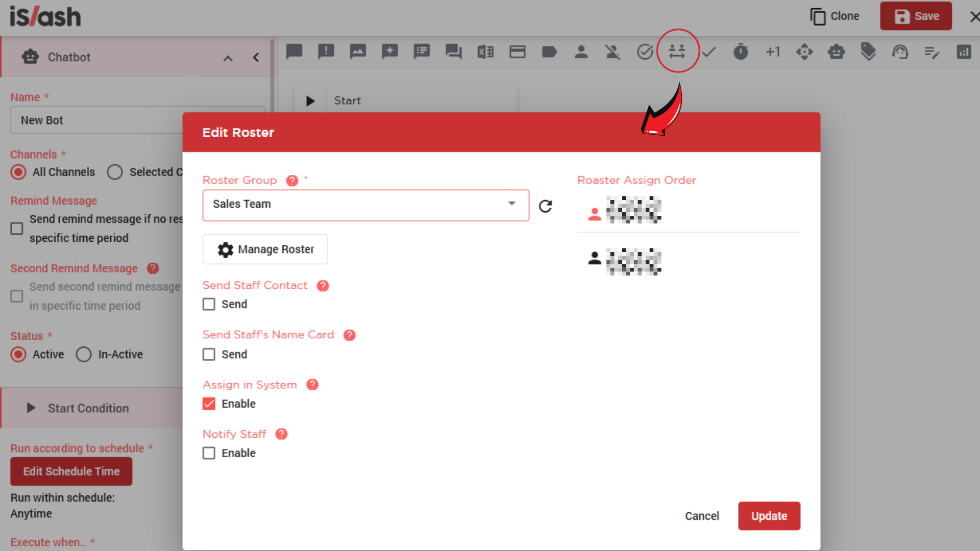This screenshot has width=980, height=551.
Task: Uncheck Assign in System Enable checkbox
Action: point(209,404)
